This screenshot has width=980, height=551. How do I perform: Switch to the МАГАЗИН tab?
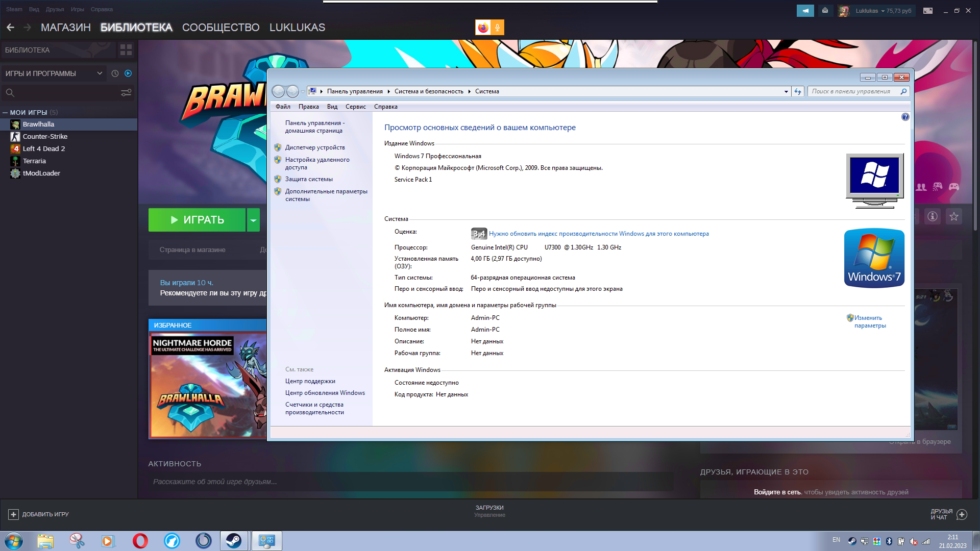65,28
